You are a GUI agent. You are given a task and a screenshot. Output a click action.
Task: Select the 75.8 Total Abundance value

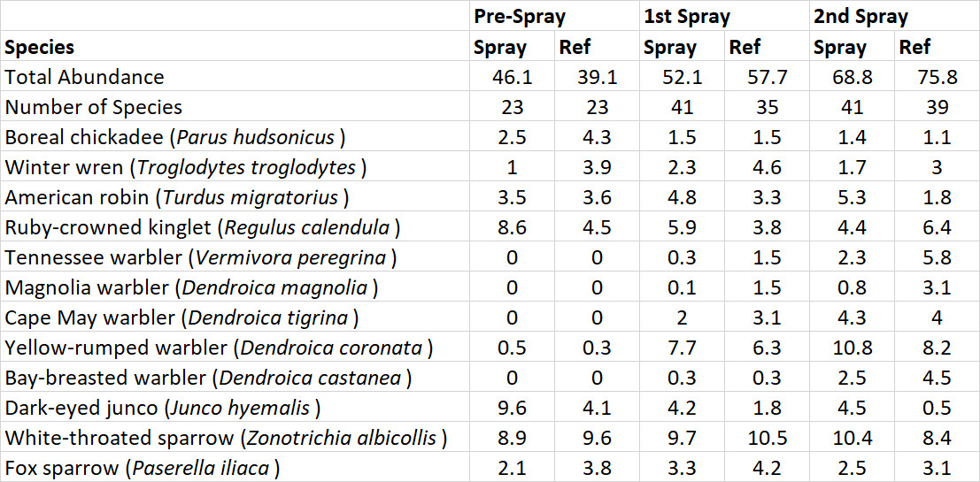click(x=938, y=77)
